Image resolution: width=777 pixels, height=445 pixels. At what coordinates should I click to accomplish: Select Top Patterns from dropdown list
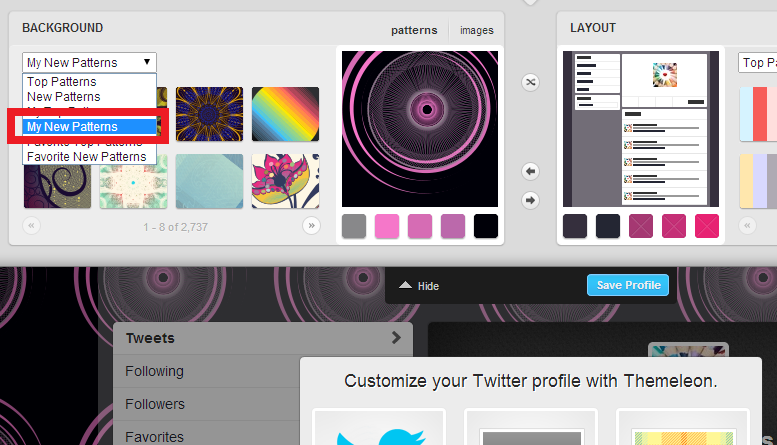(62, 82)
